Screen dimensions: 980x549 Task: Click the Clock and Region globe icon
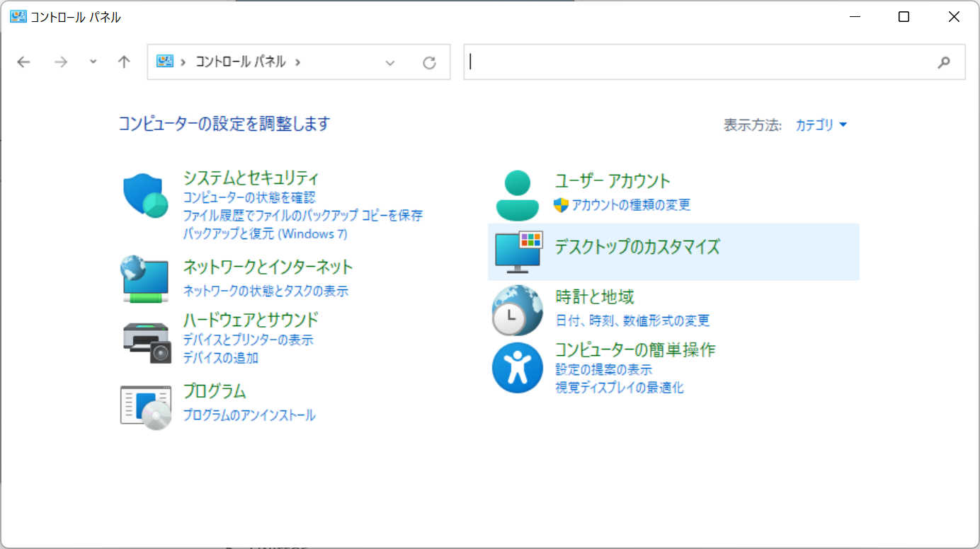coord(518,310)
